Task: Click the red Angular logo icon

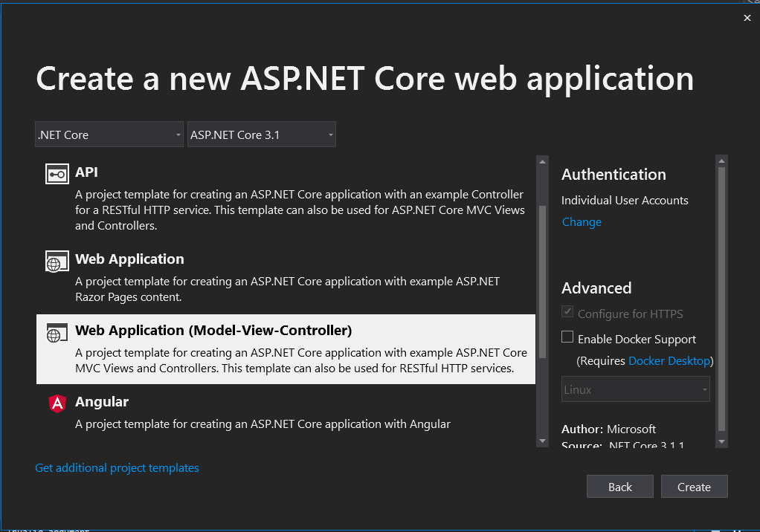Action: (x=57, y=403)
